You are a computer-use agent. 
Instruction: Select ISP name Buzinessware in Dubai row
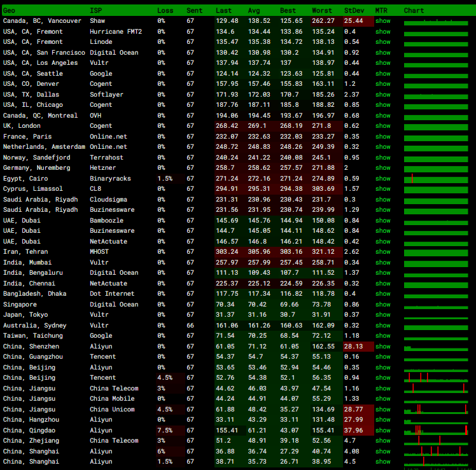click(x=112, y=231)
